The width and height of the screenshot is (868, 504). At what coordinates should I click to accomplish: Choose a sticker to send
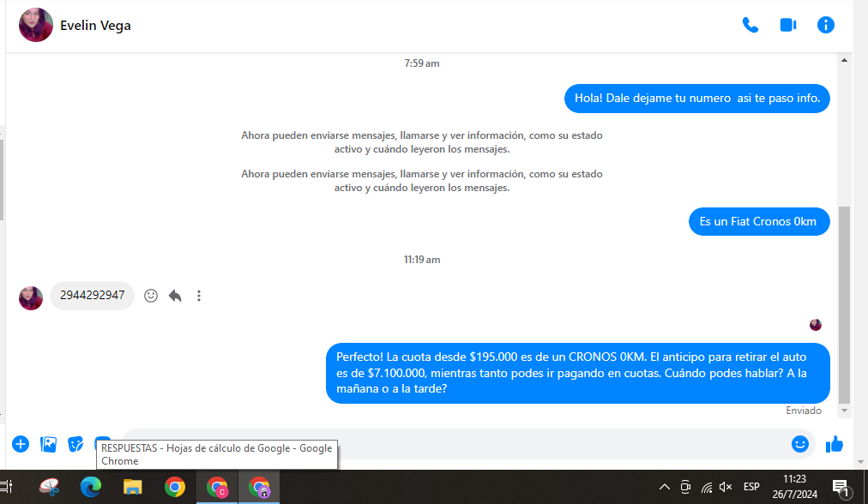[75, 444]
